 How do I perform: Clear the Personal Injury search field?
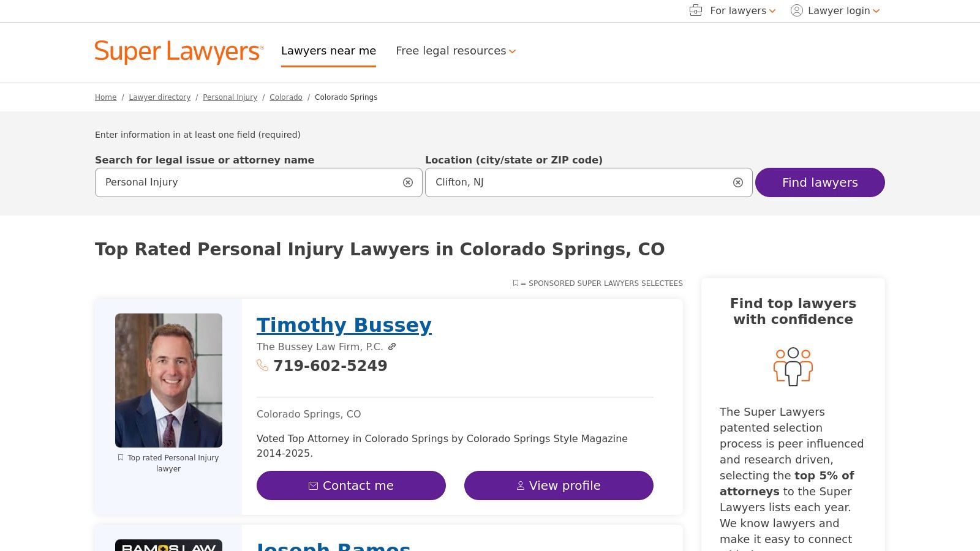point(407,182)
